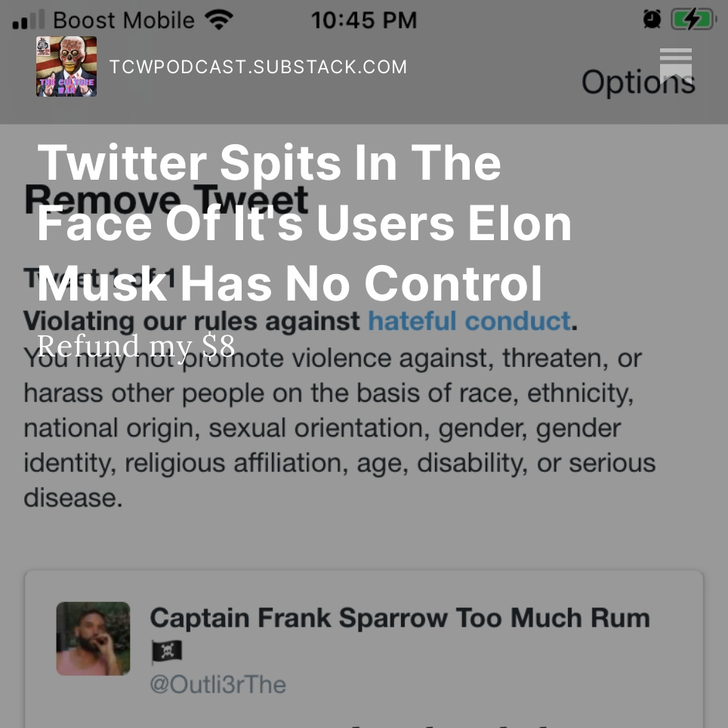Tap the Refund my $8 link
728x728 pixels.
[136, 346]
